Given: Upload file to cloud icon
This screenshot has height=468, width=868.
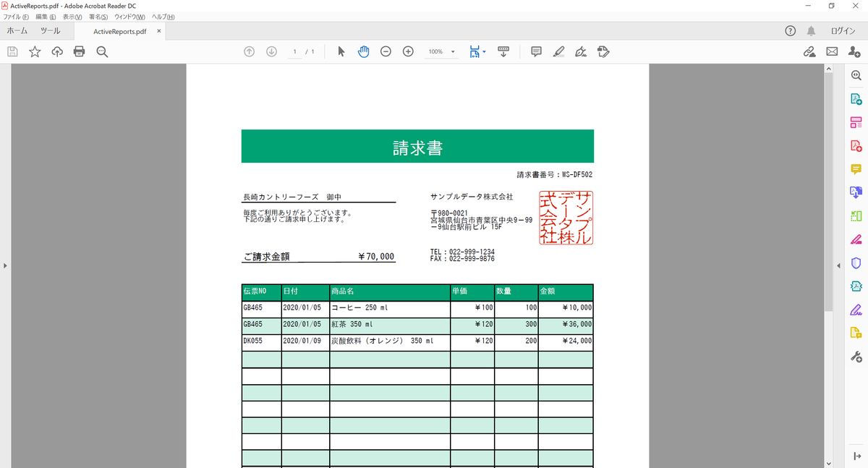Looking at the screenshot, I should point(57,51).
